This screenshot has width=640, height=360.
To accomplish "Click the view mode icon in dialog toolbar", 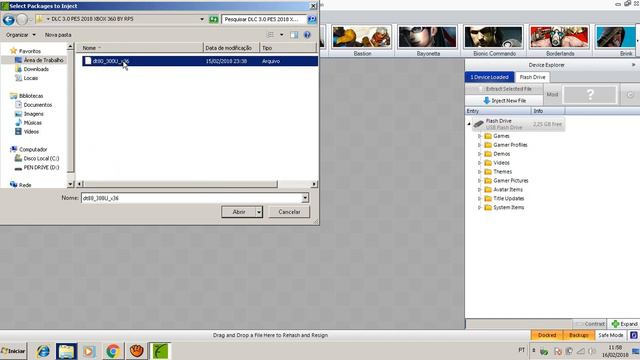I will (270, 35).
